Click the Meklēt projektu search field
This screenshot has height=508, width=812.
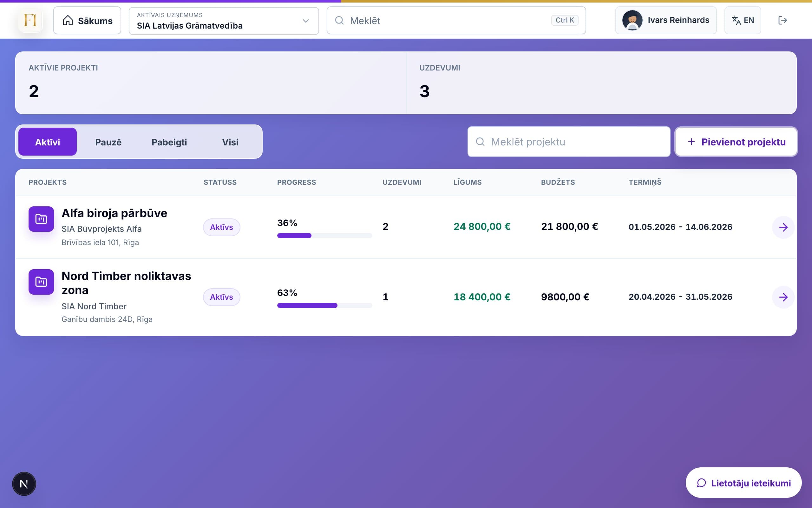569,142
